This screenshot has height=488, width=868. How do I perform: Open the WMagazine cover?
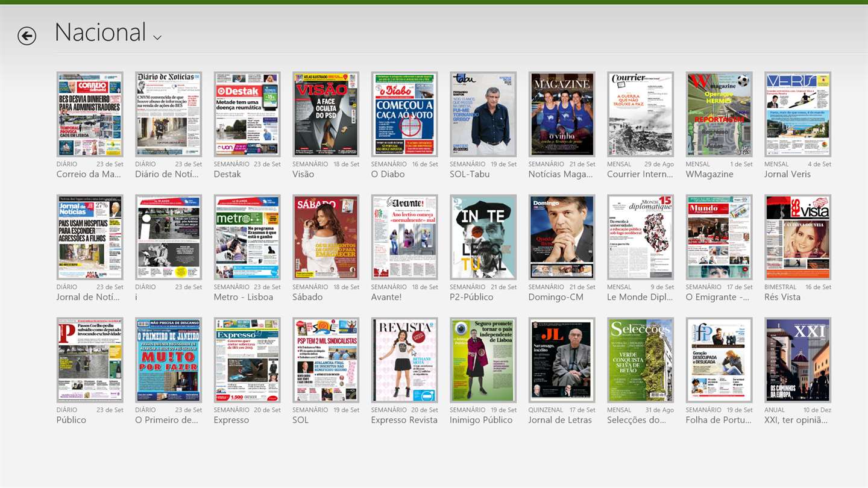pos(719,114)
